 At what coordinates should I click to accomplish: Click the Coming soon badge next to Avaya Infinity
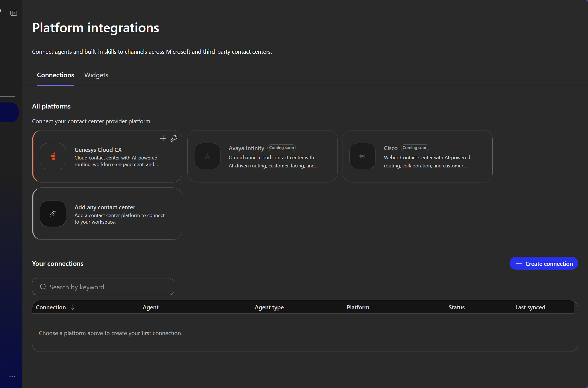(281, 148)
